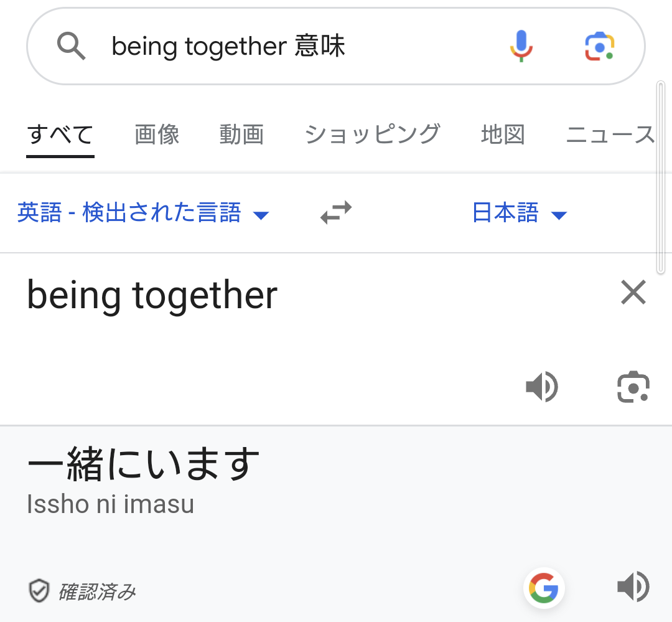The image size is (672, 622).
Task: Click the page's vertical scrollbar
Action: pyautogui.click(x=661, y=177)
